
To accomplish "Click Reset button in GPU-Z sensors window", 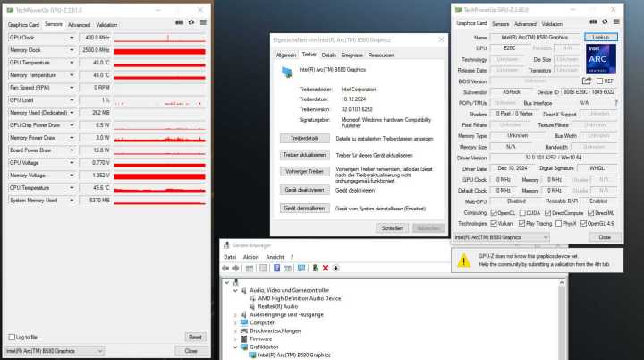I will coord(195,337).
